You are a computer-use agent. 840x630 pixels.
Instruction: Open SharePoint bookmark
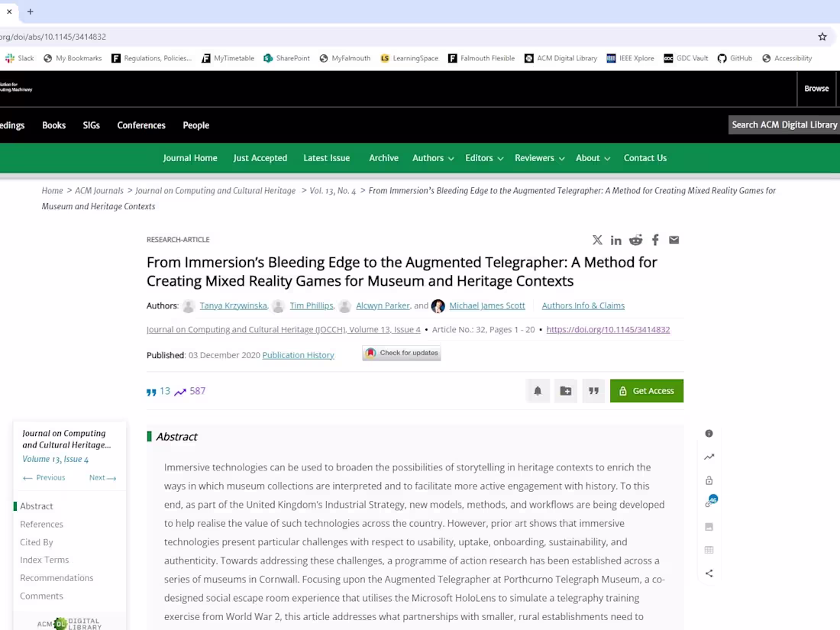pos(286,58)
